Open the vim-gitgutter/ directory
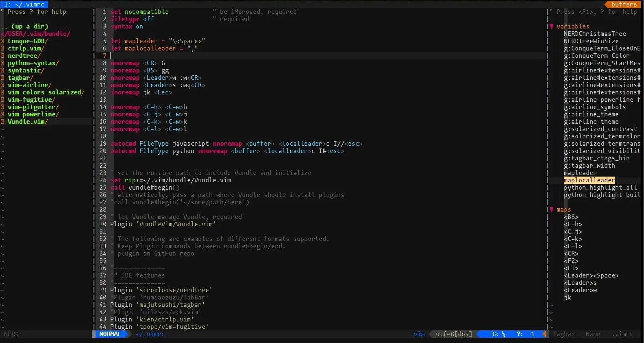Image resolution: width=644 pixels, height=343 pixels. (33, 107)
